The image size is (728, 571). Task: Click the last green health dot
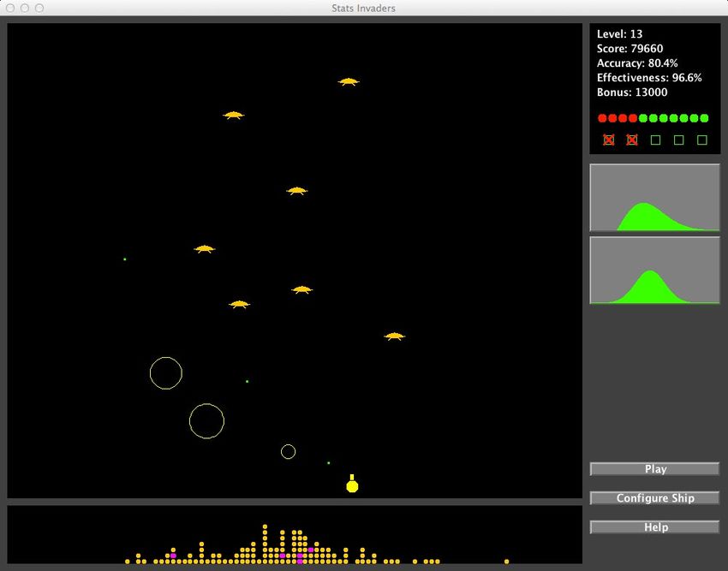coord(704,118)
